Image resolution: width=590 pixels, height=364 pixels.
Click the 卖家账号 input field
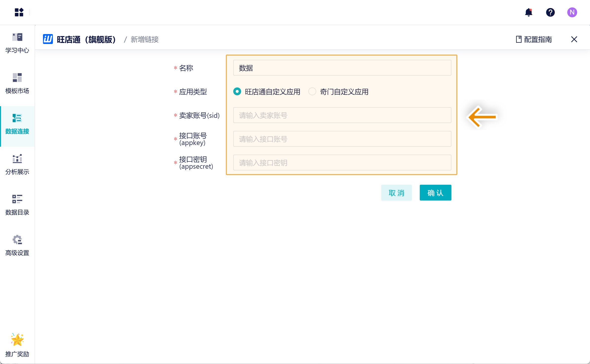coord(342,115)
